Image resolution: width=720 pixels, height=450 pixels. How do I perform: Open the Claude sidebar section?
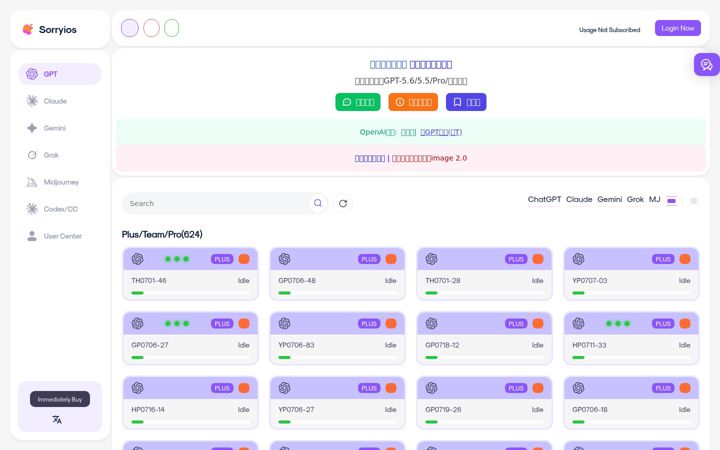(60, 101)
